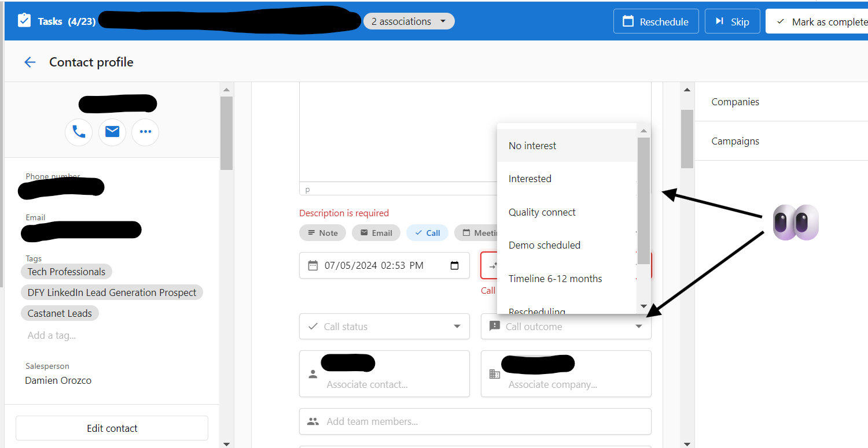Image resolution: width=868 pixels, height=448 pixels.
Task: Expand the 2 associations dropdown
Action: [x=409, y=21]
